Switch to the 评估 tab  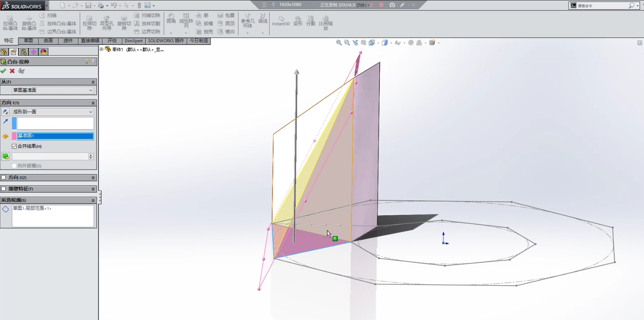click(112, 41)
